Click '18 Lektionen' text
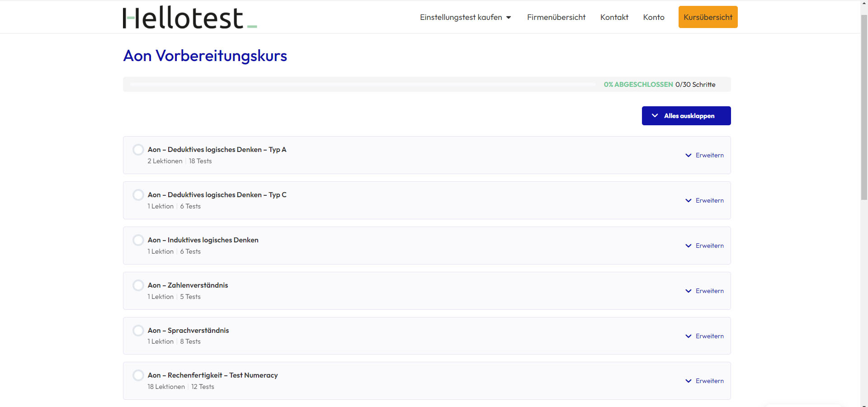Image resolution: width=868 pixels, height=407 pixels. [x=166, y=387]
